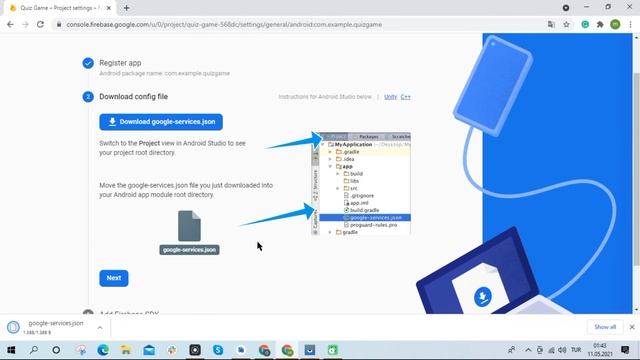640x360 pixels.
Task: Click the Next button
Action: click(x=114, y=278)
